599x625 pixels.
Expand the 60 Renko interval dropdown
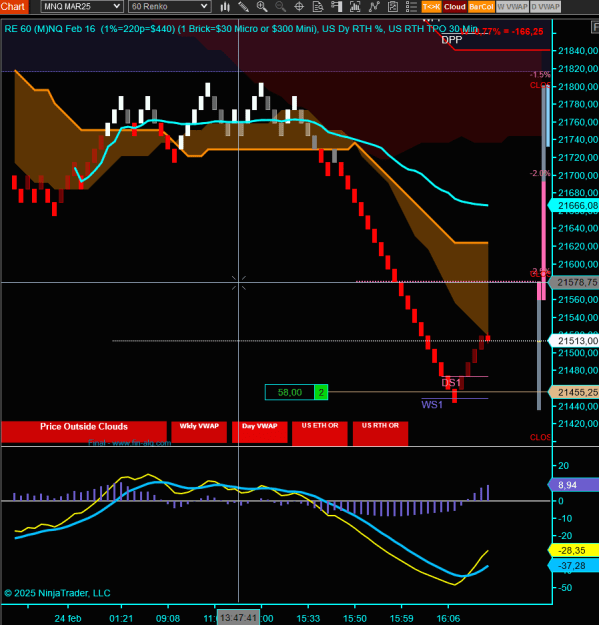coord(169,6)
